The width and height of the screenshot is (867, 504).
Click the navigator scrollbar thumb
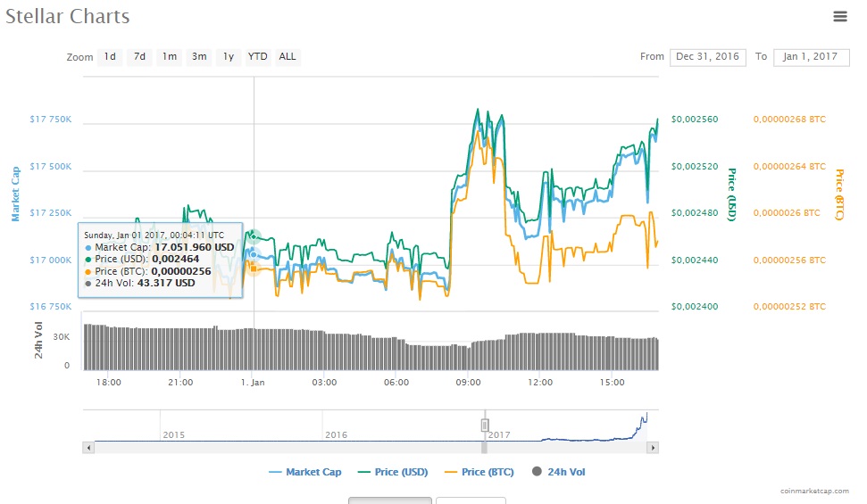(x=484, y=448)
